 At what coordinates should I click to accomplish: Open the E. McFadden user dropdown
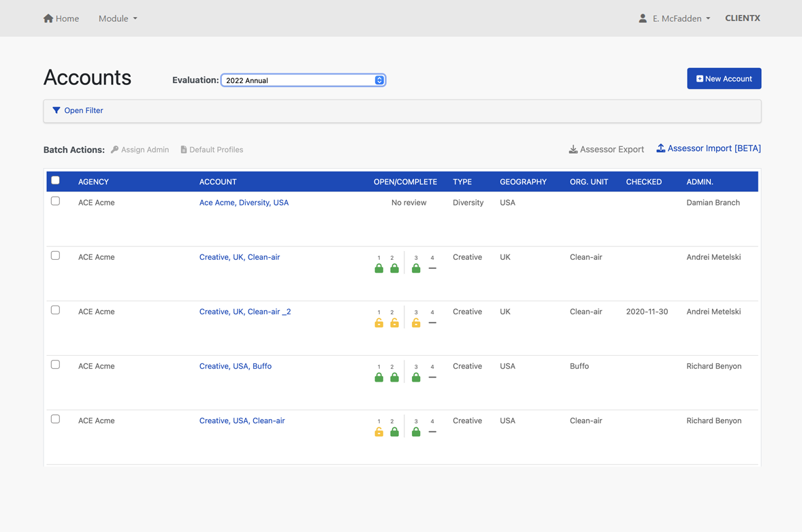(675, 18)
